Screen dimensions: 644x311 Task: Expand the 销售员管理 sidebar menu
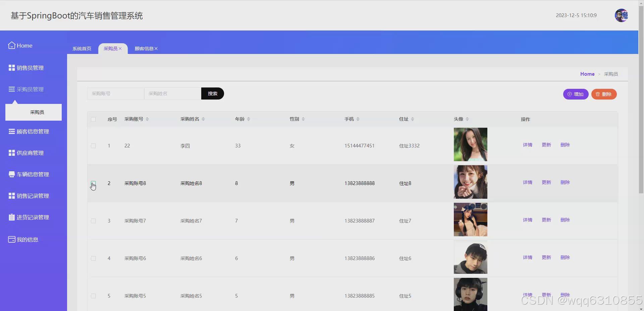(30, 68)
